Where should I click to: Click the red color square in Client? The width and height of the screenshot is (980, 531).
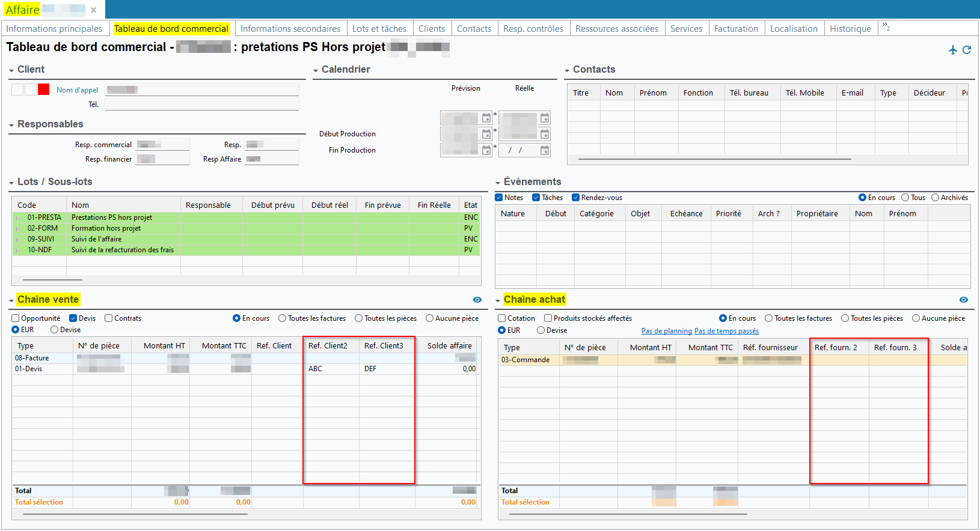[44, 90]
